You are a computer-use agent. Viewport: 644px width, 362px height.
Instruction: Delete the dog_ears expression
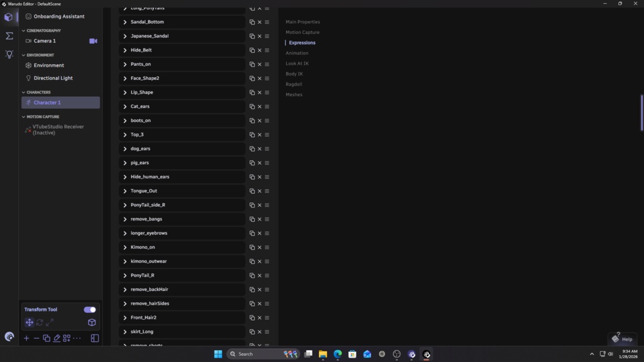(260, 149)
